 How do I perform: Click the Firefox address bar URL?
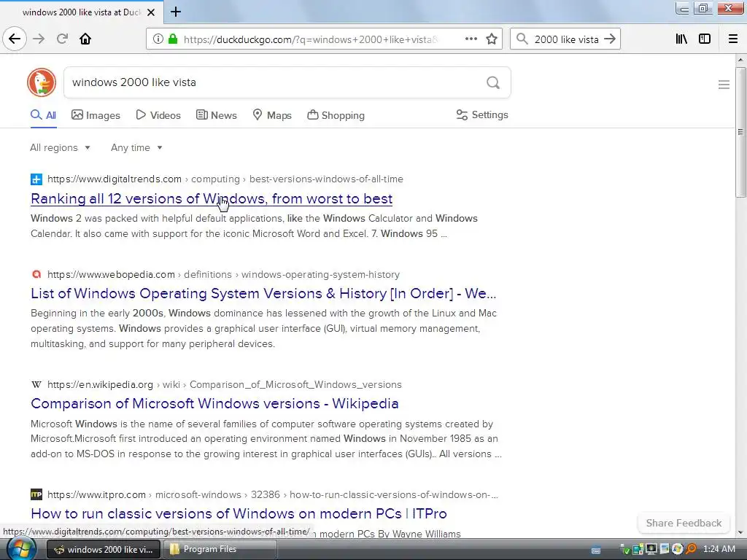tap(311, 39)
